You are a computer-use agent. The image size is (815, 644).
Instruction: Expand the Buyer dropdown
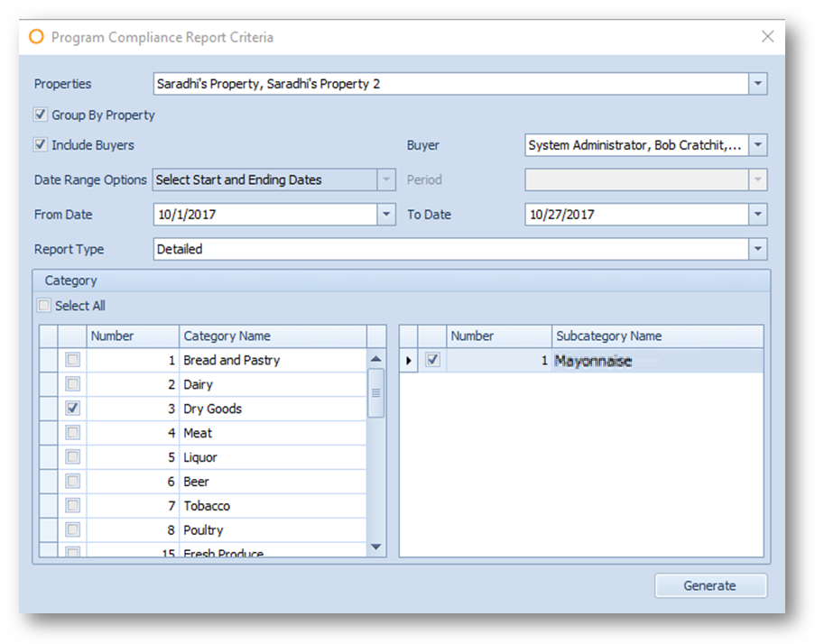pos(758,145)
